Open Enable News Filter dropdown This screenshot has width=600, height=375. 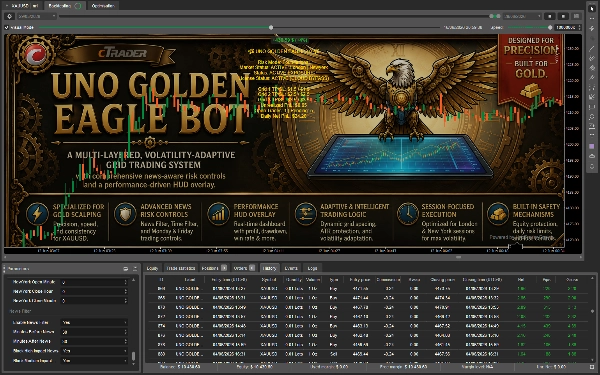point(95,322)
